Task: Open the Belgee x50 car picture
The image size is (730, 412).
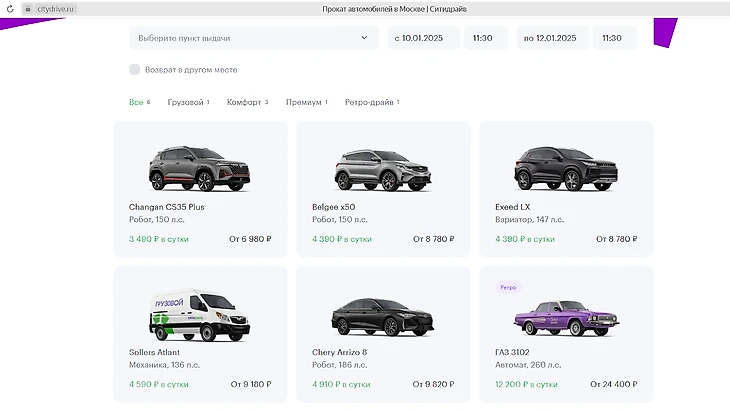Action: [x=383, y=168]
